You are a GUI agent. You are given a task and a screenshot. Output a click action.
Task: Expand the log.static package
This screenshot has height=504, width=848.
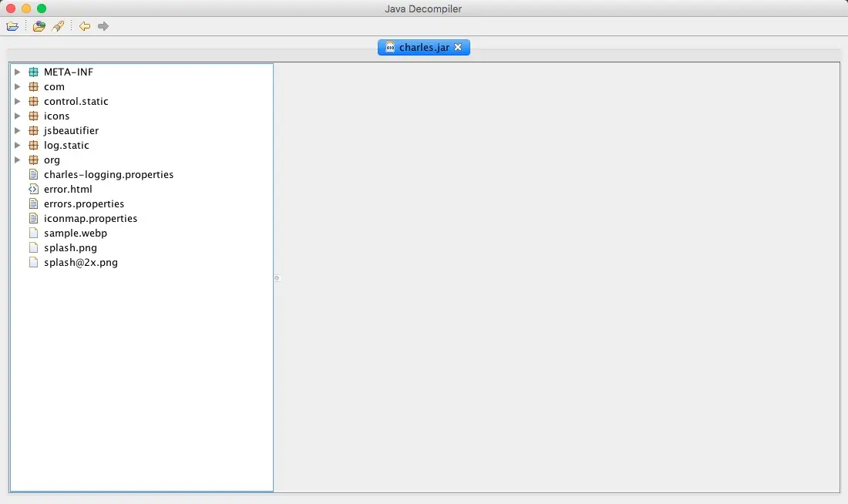pyautogui.click(x=17, y=145)
